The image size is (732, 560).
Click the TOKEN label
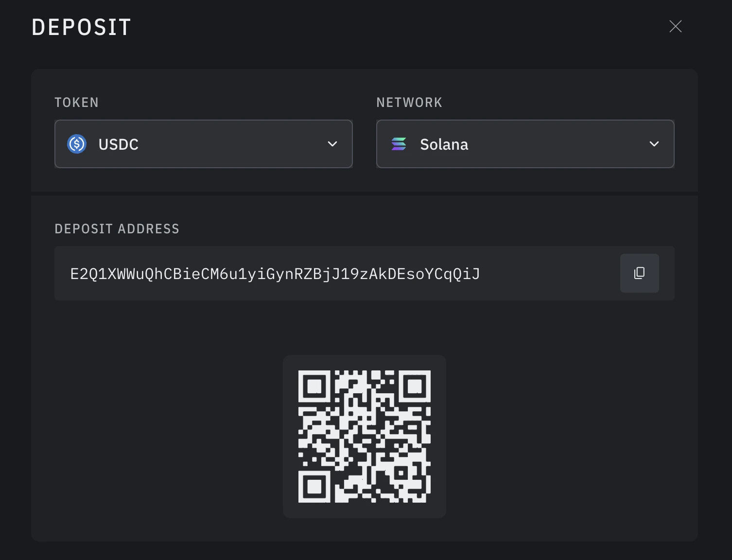(x=76, y=102)
